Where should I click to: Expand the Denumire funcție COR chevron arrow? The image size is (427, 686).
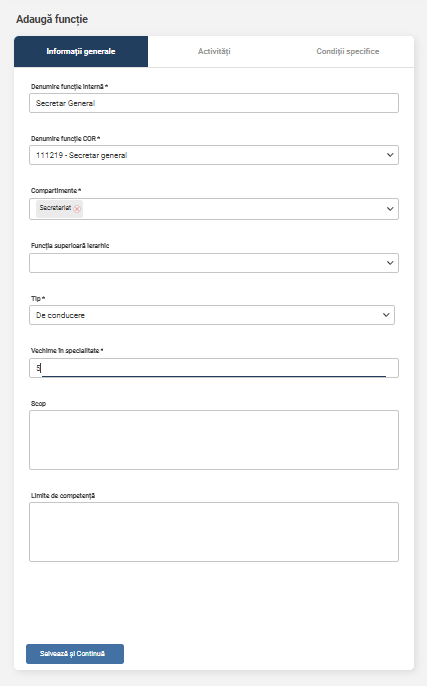(390, 155)
